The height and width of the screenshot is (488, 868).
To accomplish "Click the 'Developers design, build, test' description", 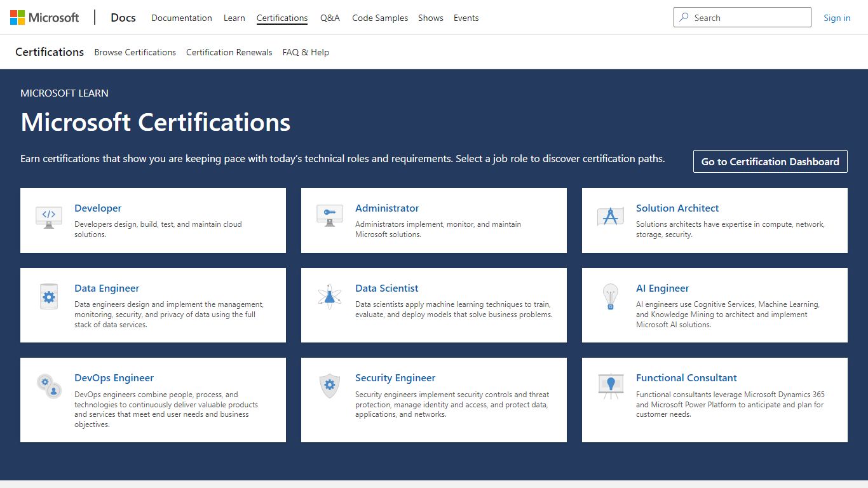I will (158, 229).
